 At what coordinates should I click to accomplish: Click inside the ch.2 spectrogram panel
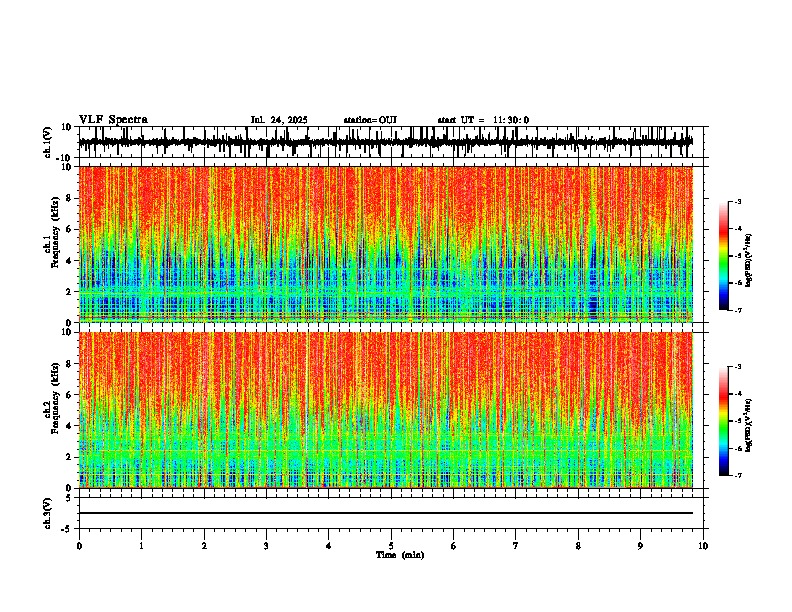pyautogui.click(x=386, y=410)
